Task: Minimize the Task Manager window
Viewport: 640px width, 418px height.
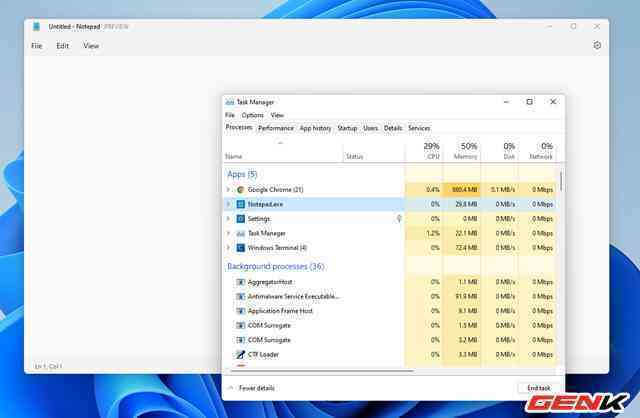Action: tap(506, 102)
